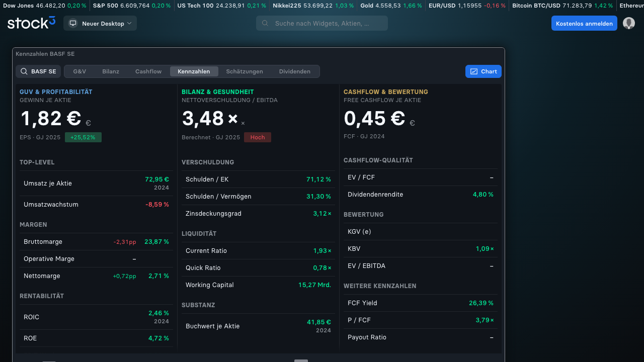Screen dimensions: 644x362
Task: Select the 'Current Ratio' row label
Action: [206, 251]
